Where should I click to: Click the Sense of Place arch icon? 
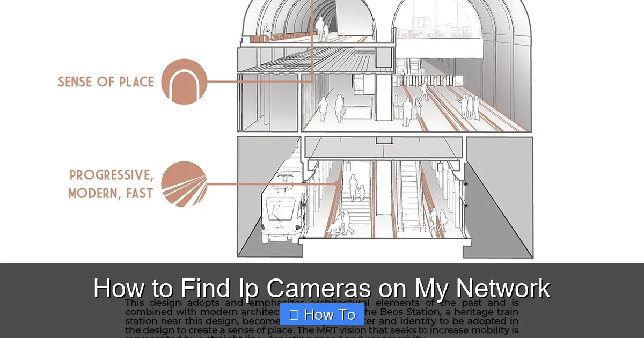[184, 82]
